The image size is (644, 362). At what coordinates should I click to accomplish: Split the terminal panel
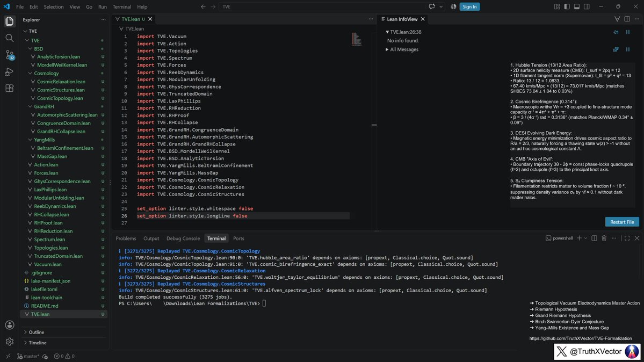594,238
